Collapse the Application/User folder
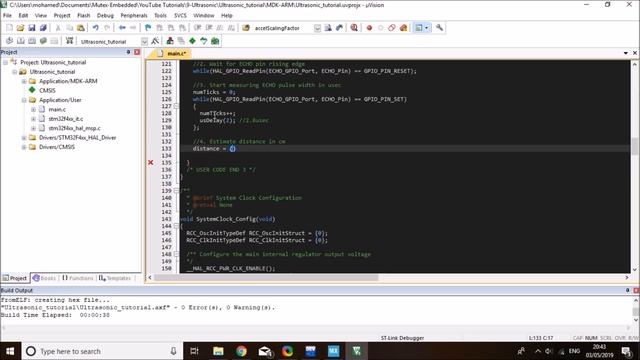 [24, 100]
